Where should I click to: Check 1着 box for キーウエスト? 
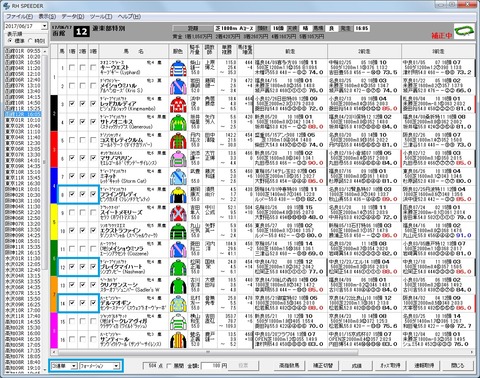click(72, 68)
